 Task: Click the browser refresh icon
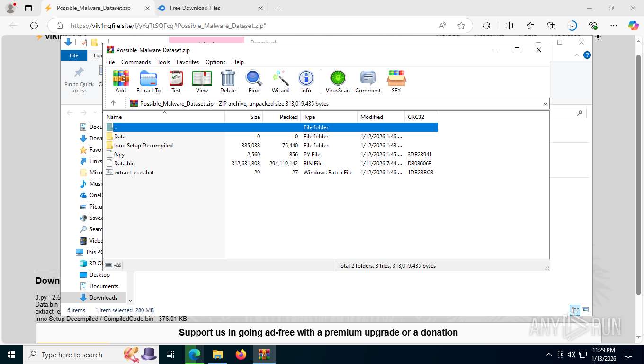pos(34,26)
